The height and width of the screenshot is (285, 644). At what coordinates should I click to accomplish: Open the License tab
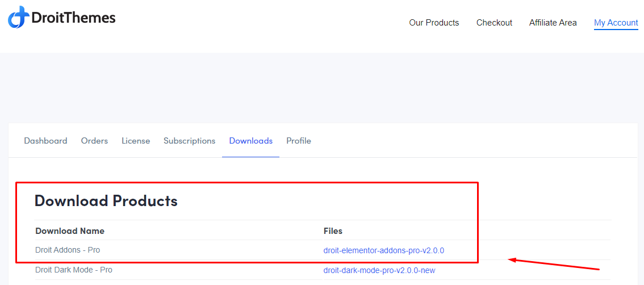pos(136,141)
